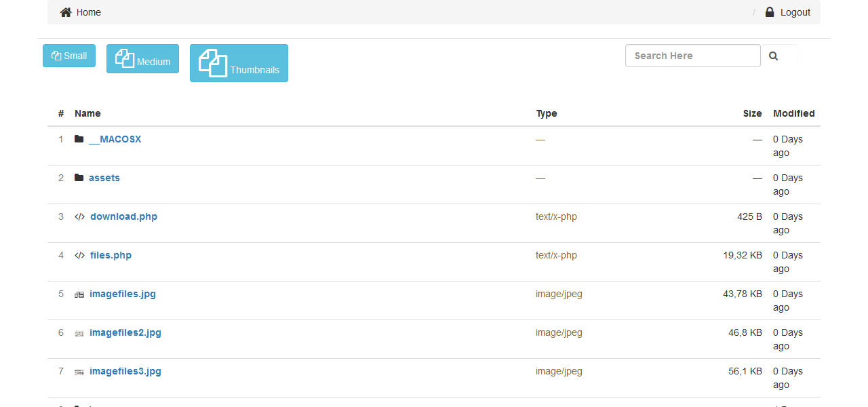Sort by the Name column header

click(x=87, y=113)
